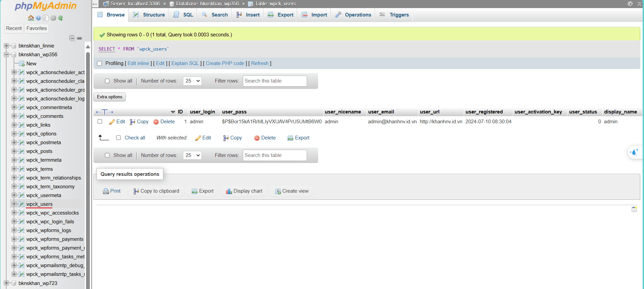The image size is (644, 289).
Task: Click the back arrow navigation toggle icon
Action: [95, 4]
